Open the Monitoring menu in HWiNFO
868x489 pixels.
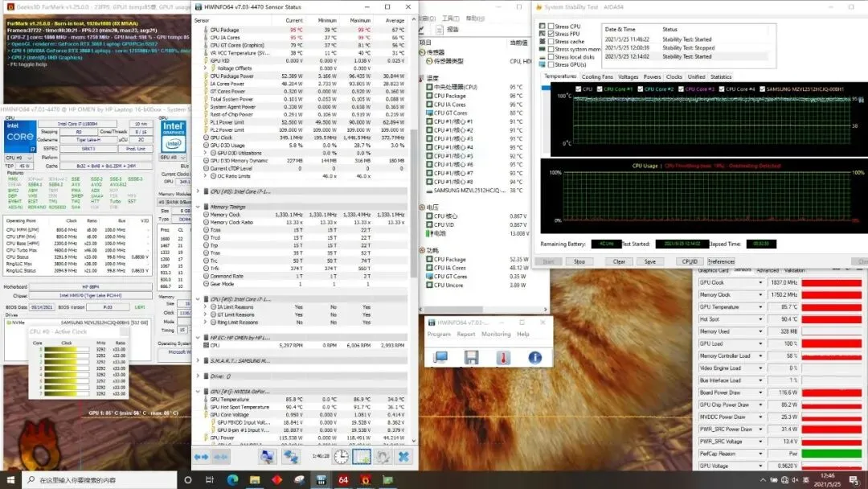496,334
